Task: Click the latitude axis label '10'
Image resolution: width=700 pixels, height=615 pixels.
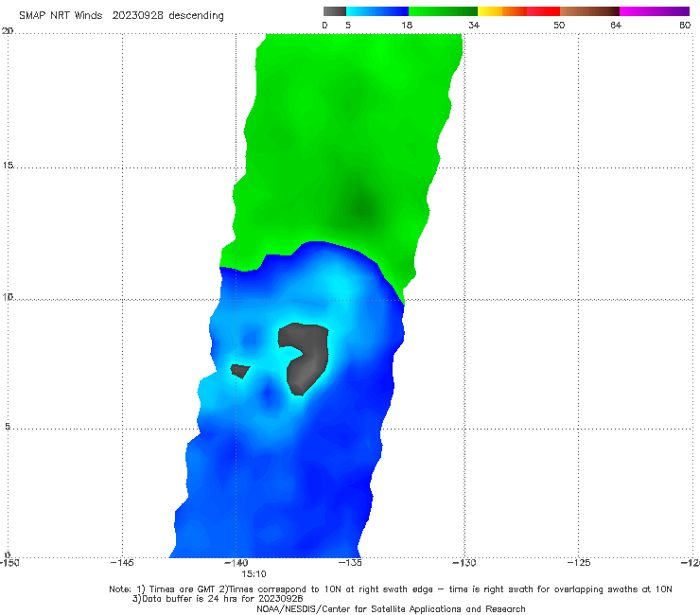Action: pos(8,296)
